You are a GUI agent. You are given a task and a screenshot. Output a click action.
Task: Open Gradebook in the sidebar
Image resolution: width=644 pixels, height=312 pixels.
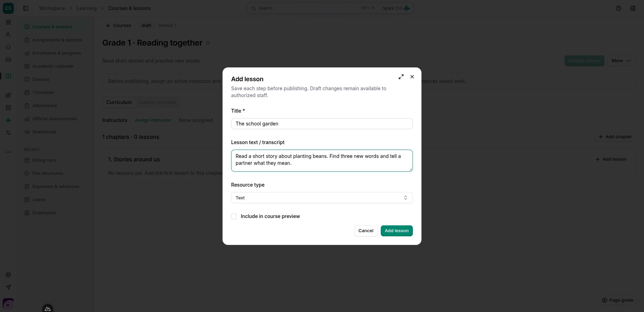[44, 132]
